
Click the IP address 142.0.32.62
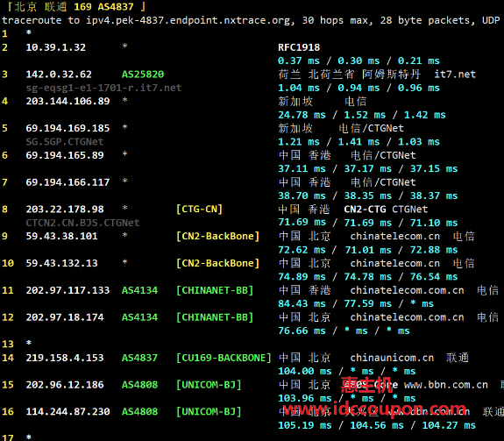(59, 75)
